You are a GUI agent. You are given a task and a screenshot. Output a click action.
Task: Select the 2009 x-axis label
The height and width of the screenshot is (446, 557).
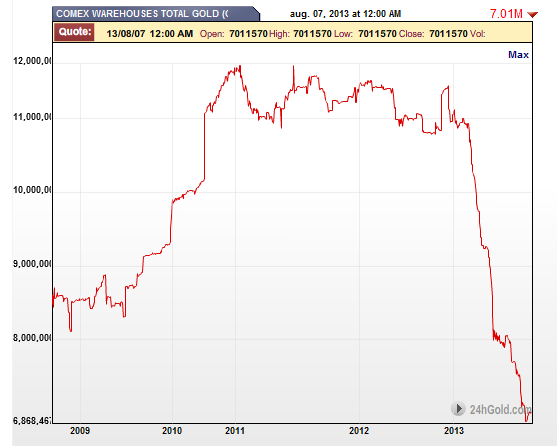coord(80,431)
